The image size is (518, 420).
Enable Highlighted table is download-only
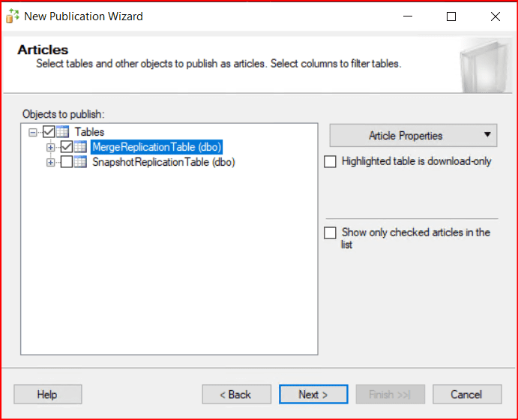330,161
